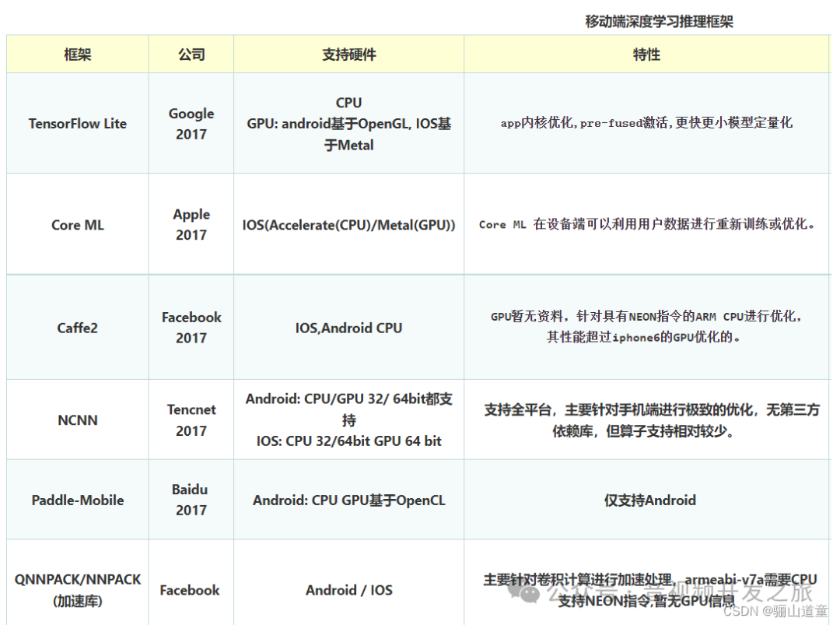Click the Baidu 2017 cell
The height and width of the screenshot is (625, 840).
191,500
